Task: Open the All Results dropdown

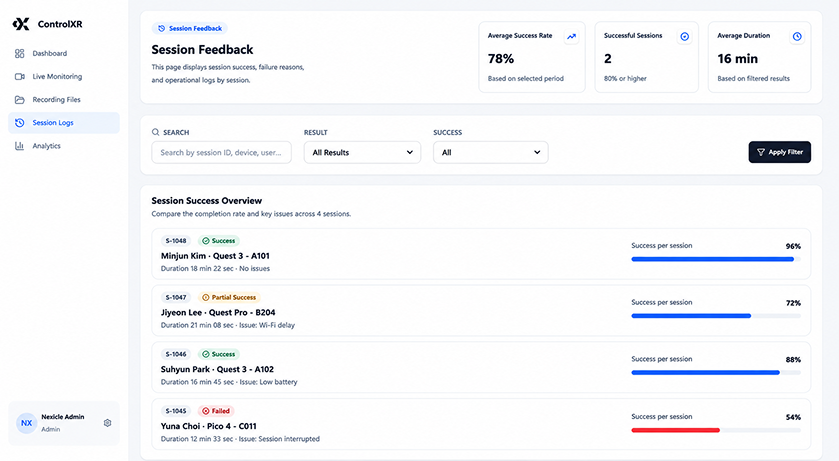Action: tap(362, 152)
